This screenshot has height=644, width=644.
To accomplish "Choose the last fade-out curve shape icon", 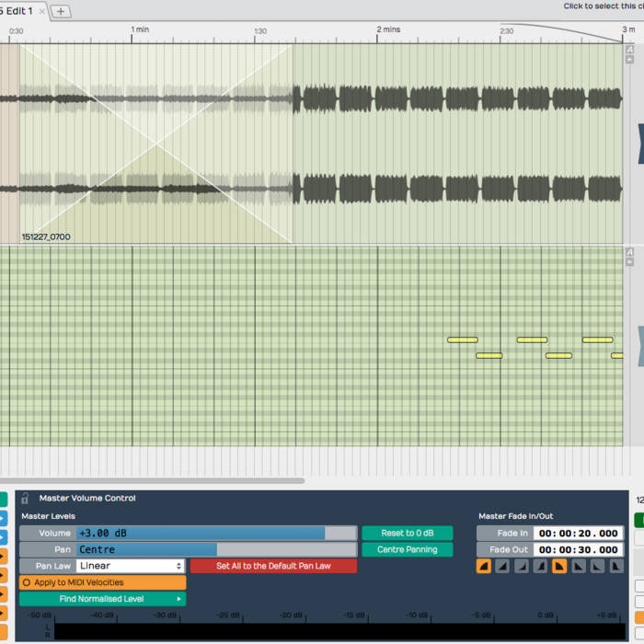I will coord(615,567).
